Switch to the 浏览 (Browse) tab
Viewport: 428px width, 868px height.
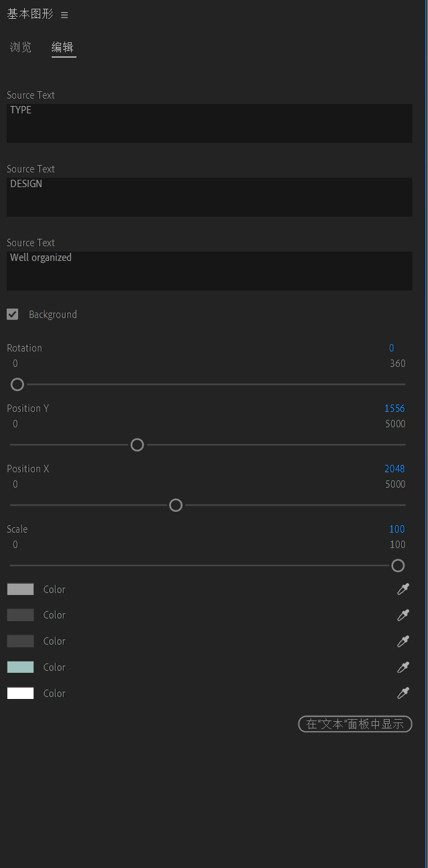(x=21, y=48)
